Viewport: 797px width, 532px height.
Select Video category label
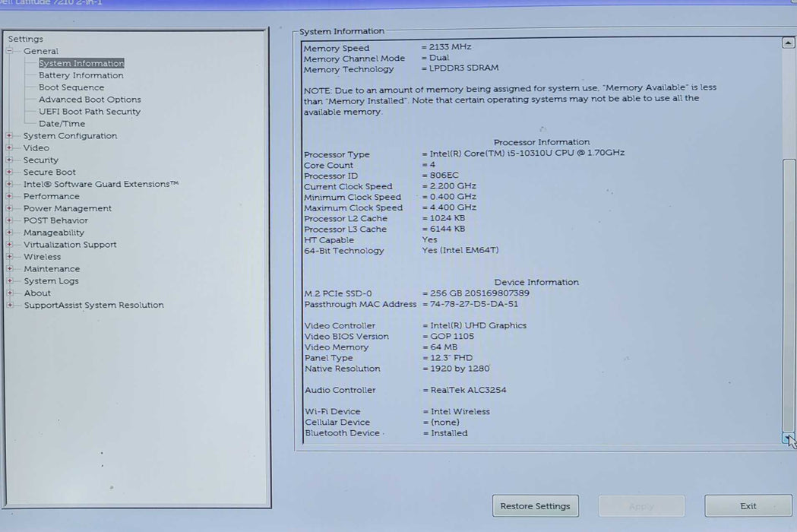coord(36,148)
